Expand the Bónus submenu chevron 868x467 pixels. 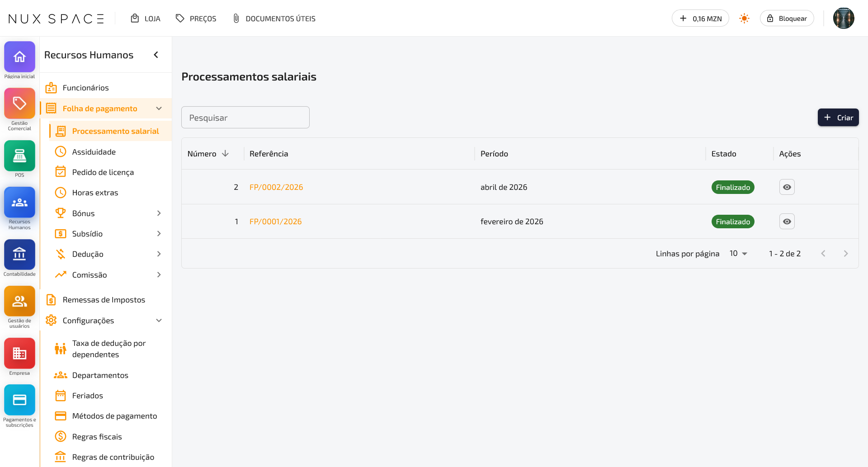click(159, 213)
